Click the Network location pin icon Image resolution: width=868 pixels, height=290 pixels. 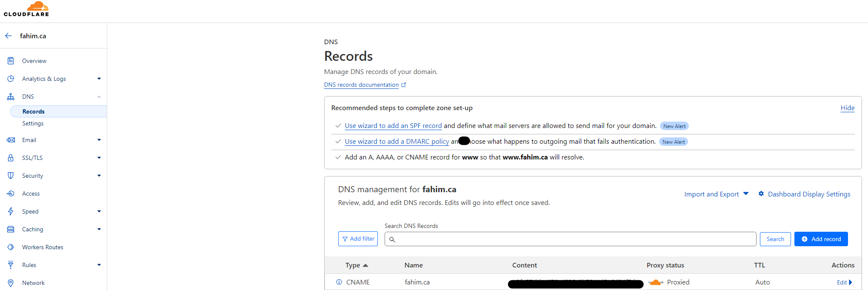(11, 283)
